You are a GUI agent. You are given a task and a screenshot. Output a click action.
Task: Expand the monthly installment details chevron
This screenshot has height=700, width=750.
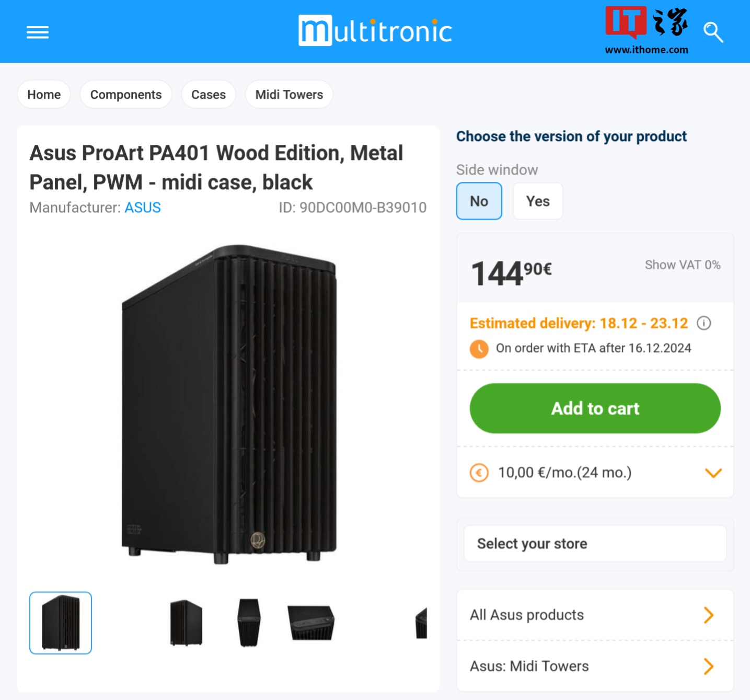click(x=713, y=473)
